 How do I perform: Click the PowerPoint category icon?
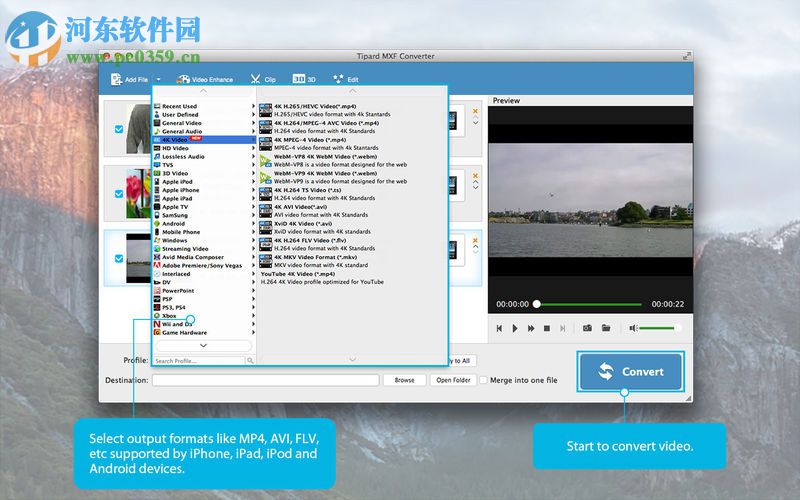[157, 290]
